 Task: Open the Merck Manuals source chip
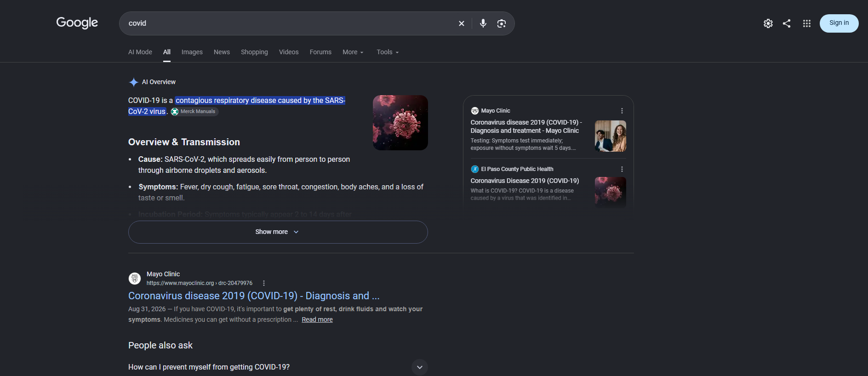[x=194, y=112]
